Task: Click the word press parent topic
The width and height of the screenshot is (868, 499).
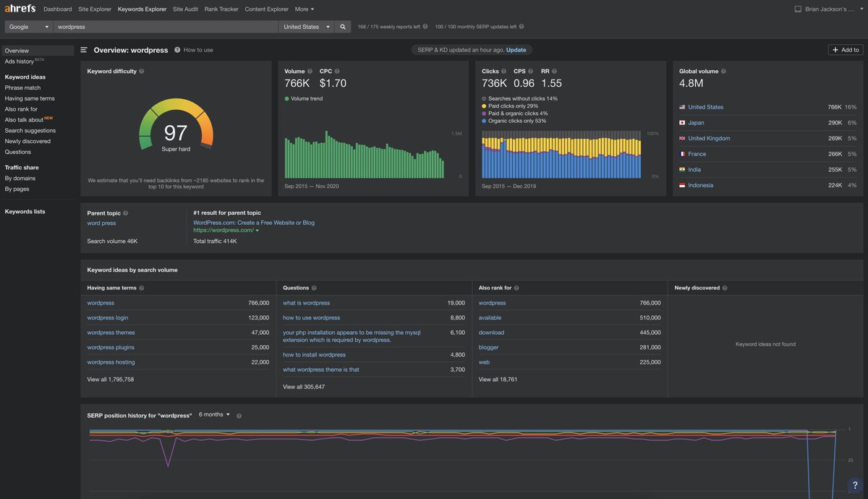Action: click(x=101, y=223)
